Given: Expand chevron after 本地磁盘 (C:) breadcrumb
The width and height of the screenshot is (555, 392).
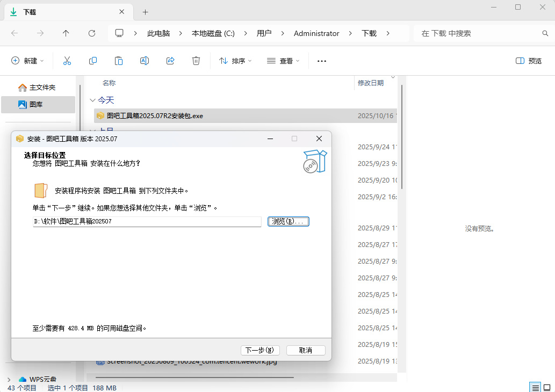Looking at the screenshot, I should (246, 33).
